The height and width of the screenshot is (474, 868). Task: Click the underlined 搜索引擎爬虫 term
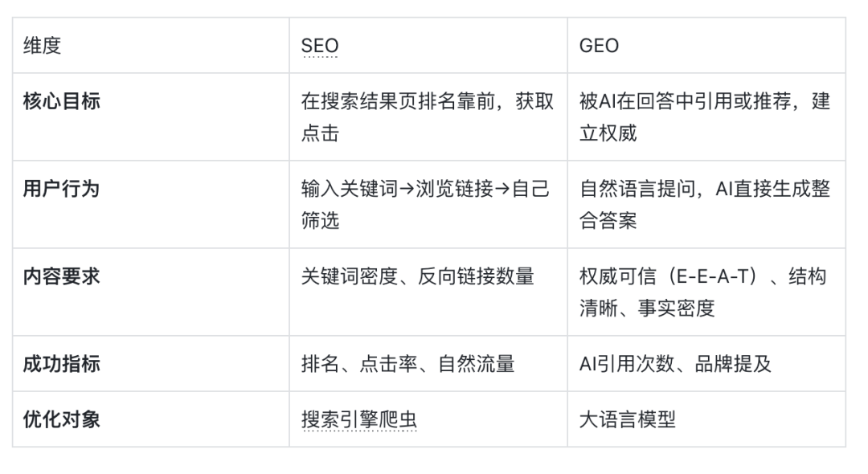click(x=358, y=419)
